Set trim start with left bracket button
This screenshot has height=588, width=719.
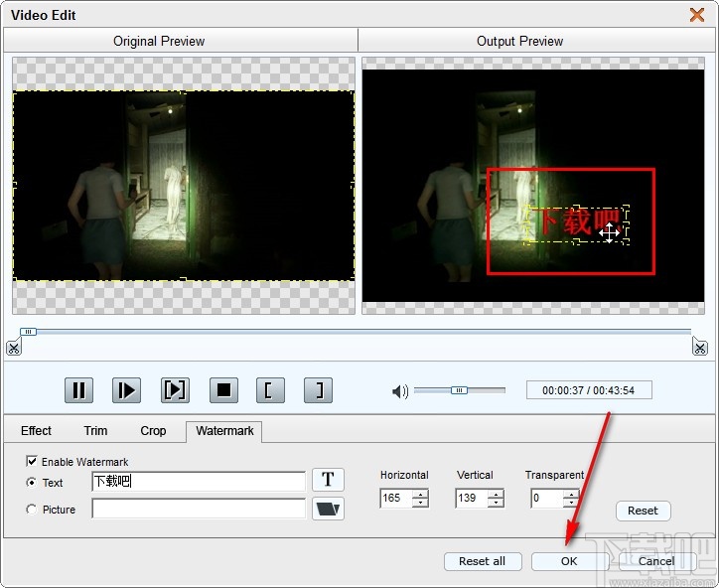coord(270,390)
